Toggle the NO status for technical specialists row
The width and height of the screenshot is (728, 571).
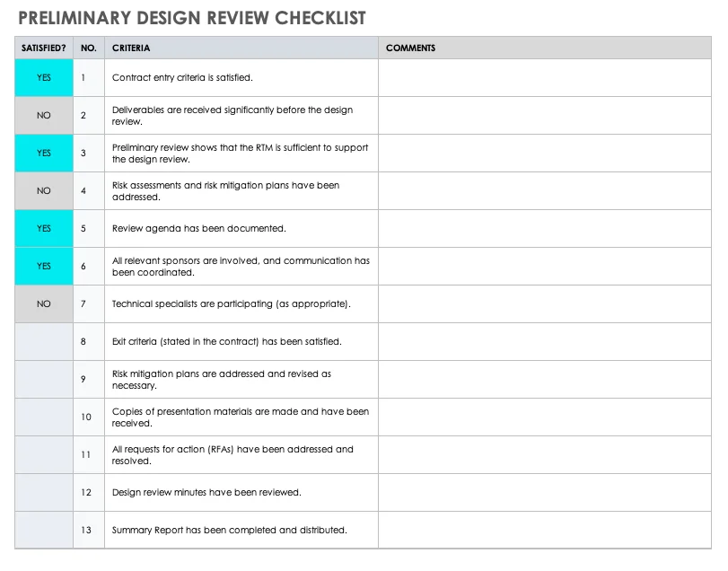pos(43,303)
